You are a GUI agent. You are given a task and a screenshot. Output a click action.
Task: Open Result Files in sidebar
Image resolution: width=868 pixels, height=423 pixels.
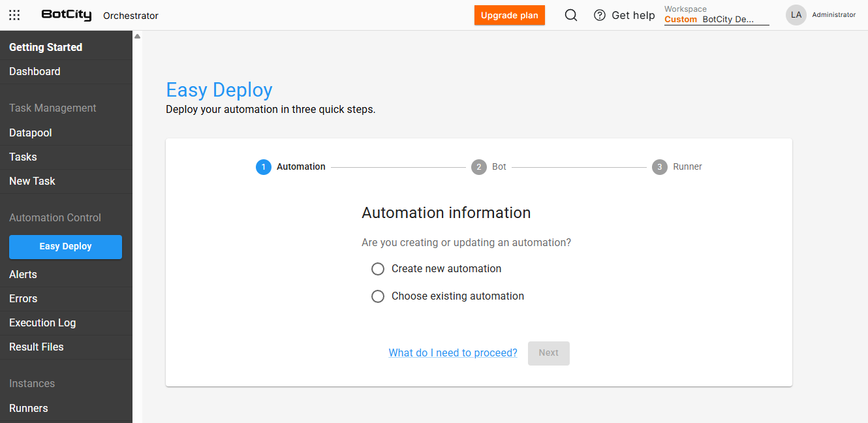click(66, 347)
